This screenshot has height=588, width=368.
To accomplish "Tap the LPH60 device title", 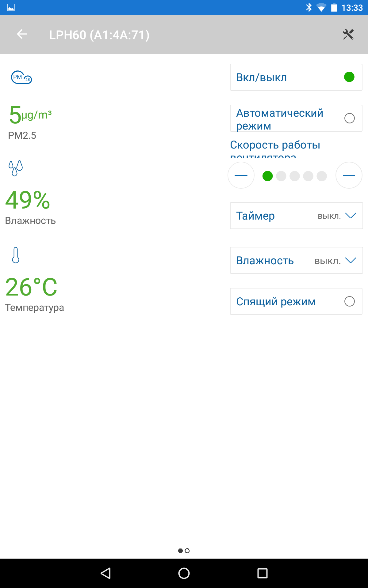I will point(99,35).
